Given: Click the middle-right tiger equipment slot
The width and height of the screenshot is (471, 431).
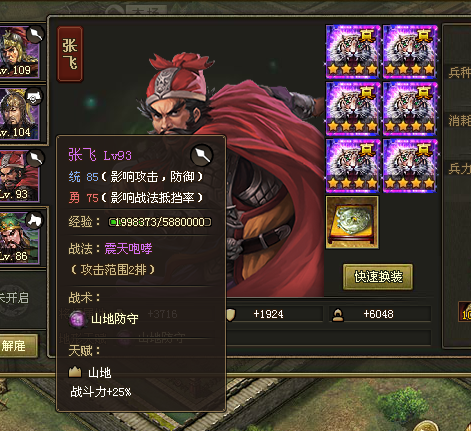Looking at the screenshot, I should point(410,109).
